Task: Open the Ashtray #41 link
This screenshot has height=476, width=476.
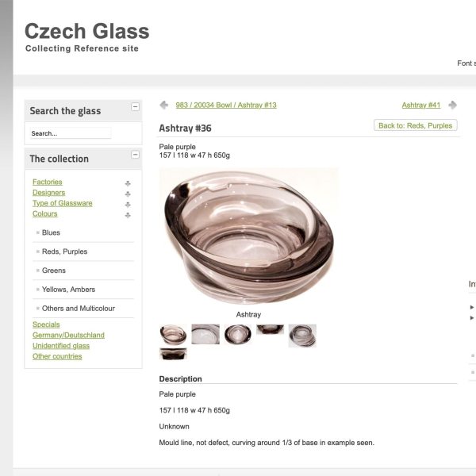Action: (420, 106)
